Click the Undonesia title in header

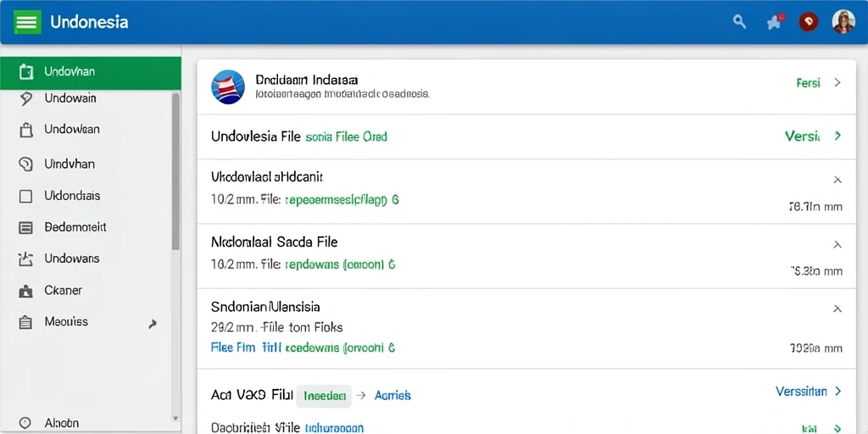[x=89, y=22]
